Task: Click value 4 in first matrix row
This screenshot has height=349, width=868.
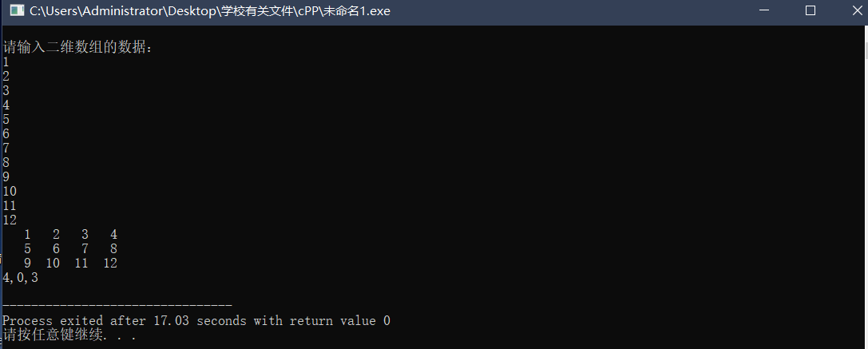Action: [113, 234]
